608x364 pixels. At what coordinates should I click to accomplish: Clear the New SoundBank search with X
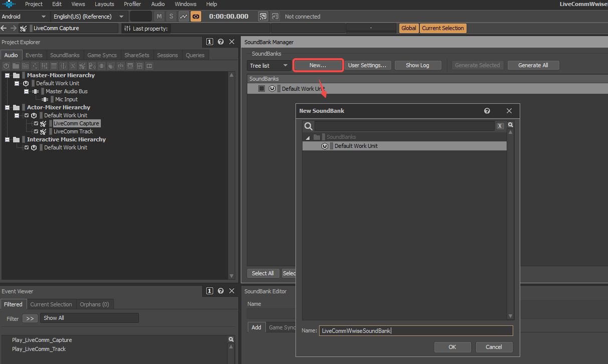500,126
